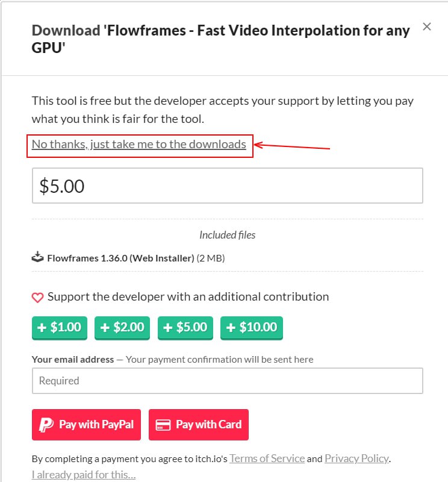Click the download icon beside Flowframes 1.36.0
This screenshot has height=482, width=448.
click(38, 258)
